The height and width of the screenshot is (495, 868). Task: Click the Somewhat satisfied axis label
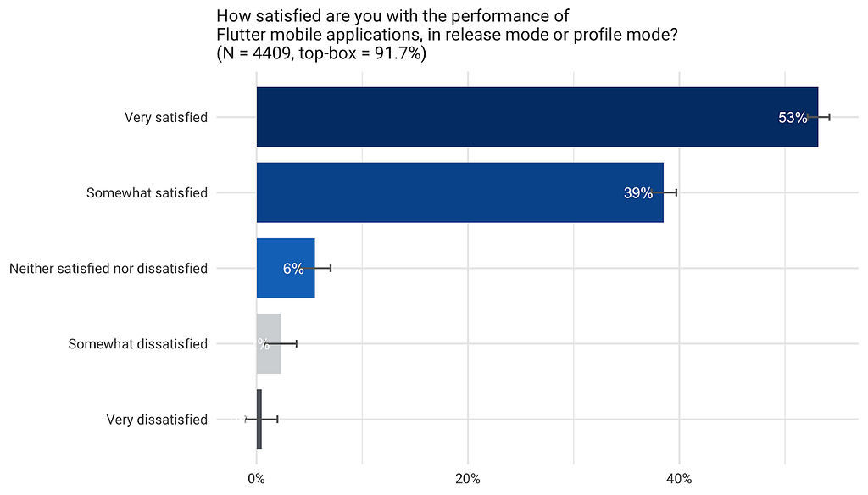click(147, 192)
